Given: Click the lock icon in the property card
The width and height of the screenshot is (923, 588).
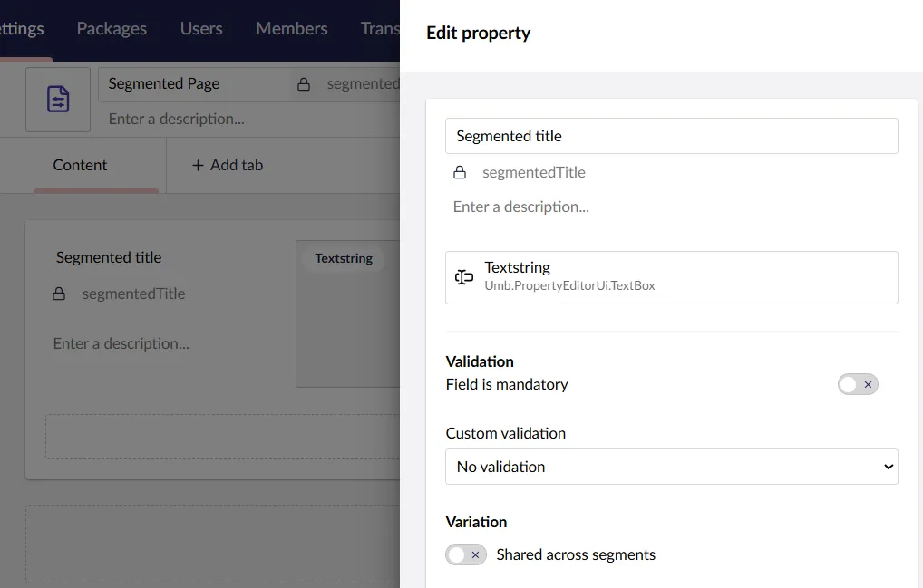Looking at the screenshot, I should click(59, 294).
